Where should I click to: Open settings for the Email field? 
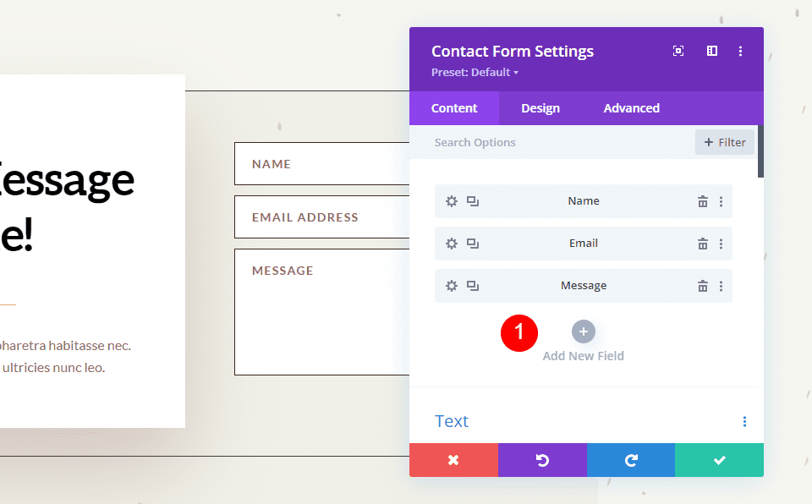pyautogui.click(x=451, y=244)
